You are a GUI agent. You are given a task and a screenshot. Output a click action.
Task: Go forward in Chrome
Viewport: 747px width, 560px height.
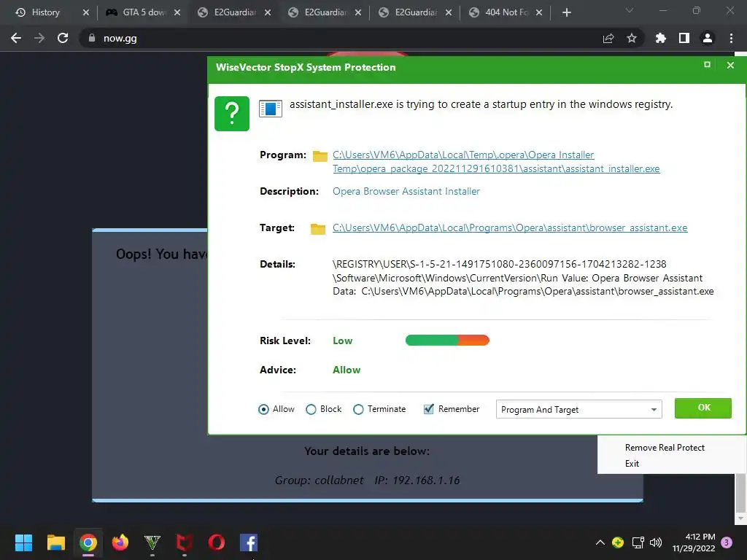coord(39,38)
